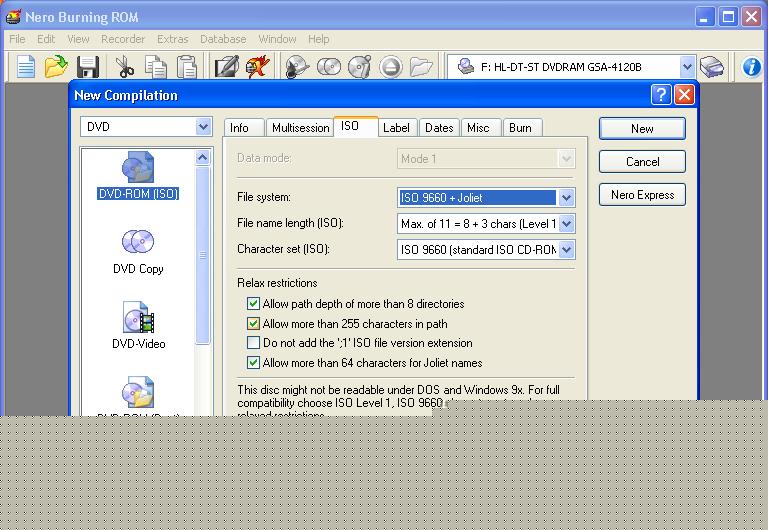Switch to the Dates tab
This screenshot has width=768, height=530.
click(439, 128)
